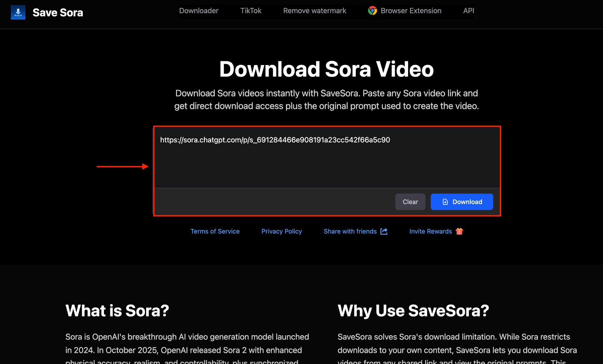Image resolution: width=603 pixels, height=364 pixels.
Task: Click the blue Download button
Action: pos(462,202)
